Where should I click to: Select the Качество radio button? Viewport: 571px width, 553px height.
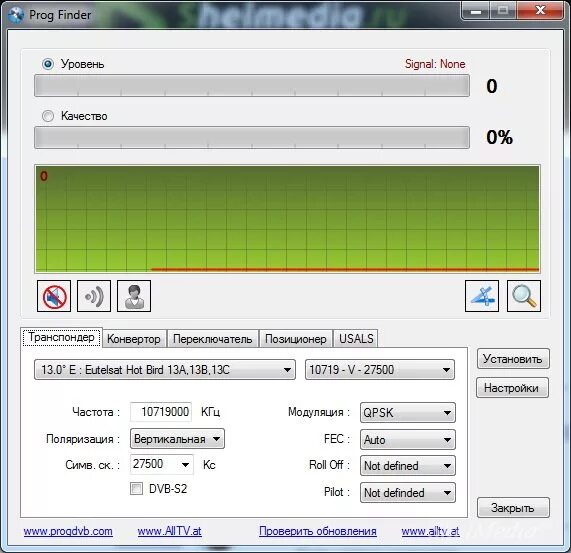tap(48, 116)
